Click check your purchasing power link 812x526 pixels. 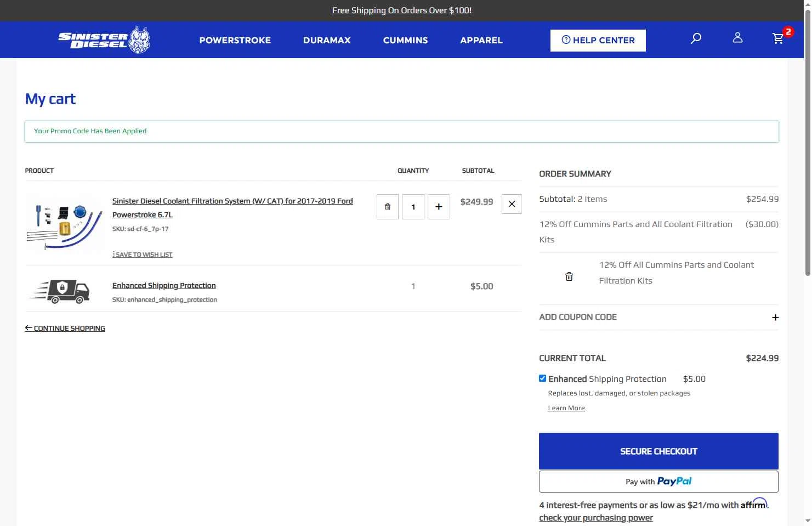596,518
